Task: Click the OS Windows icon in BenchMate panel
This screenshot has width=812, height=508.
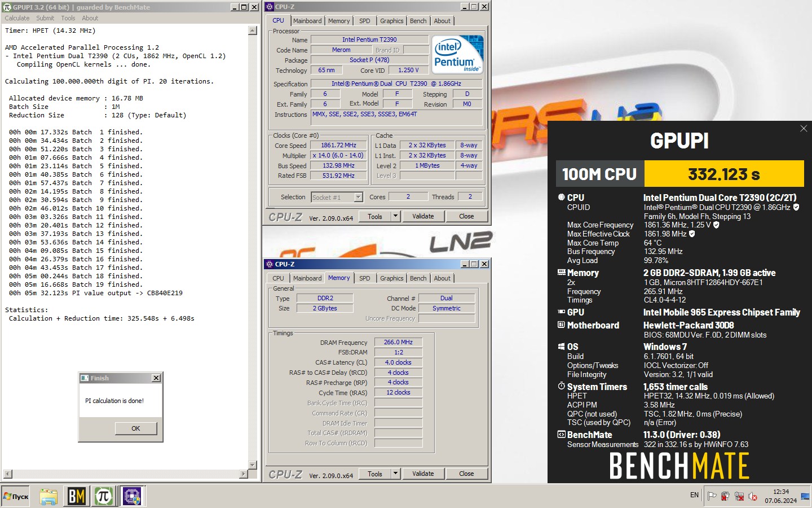Action: click(561, 347)
